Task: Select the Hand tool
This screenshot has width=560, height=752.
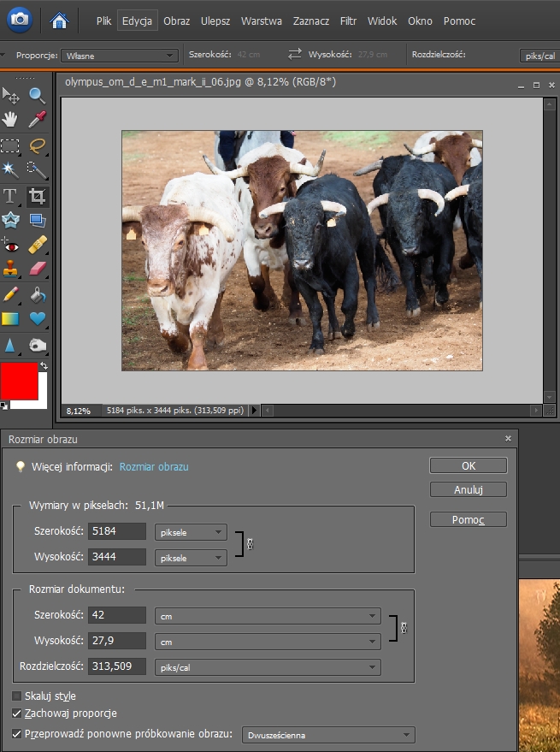Action: (11, 120)
